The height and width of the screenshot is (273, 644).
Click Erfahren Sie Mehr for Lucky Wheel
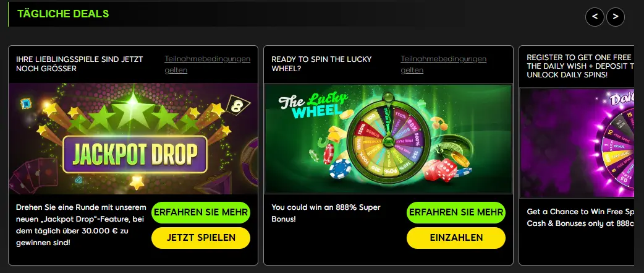[x=456, y=212]
